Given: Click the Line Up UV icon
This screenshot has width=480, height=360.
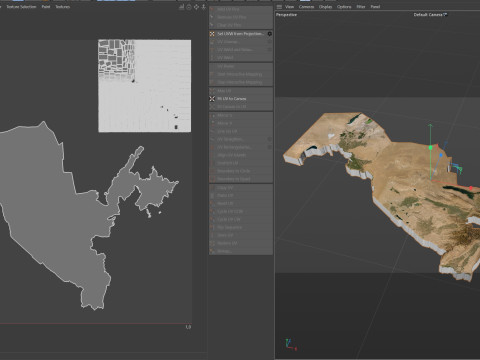Looking at the screenshot, I should [212, 131].
